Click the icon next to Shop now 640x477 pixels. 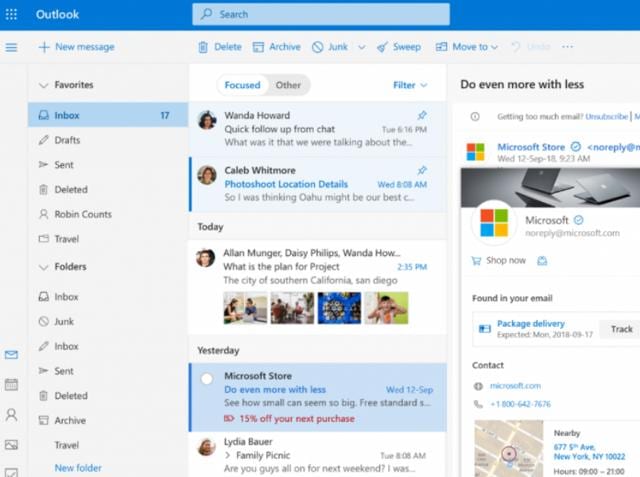pos(542,261)
